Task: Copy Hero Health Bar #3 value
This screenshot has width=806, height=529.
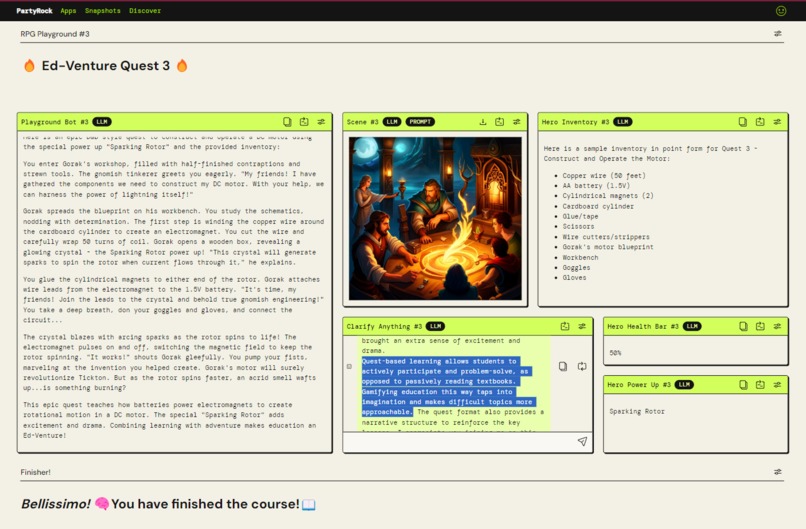Action: pyautogui.click(x=743, y=326)
